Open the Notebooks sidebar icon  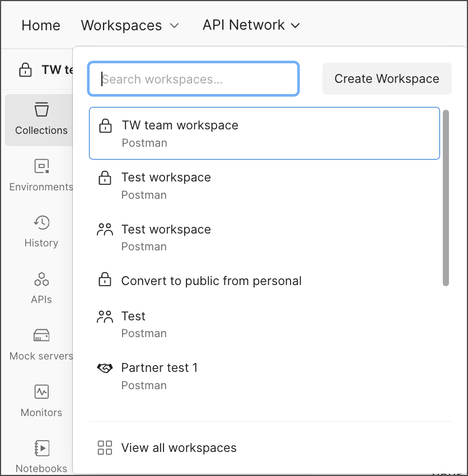pos(41,456)
